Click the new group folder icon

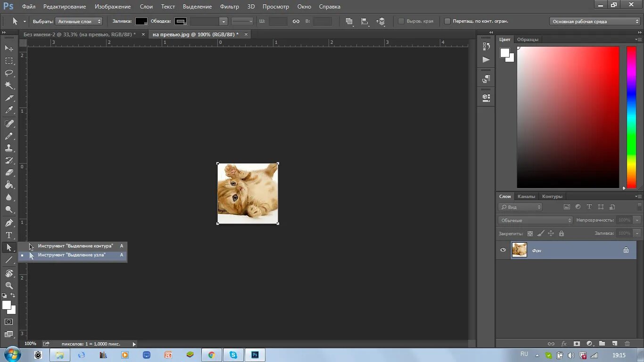click(602, 344)
